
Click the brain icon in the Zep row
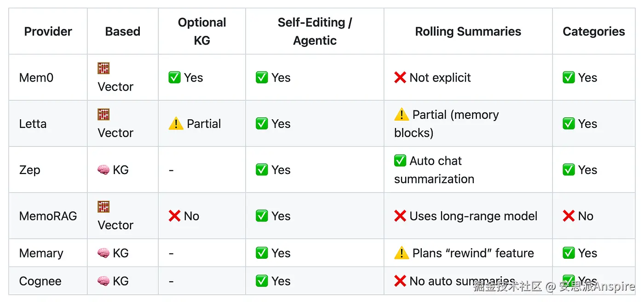pos(103,170)
